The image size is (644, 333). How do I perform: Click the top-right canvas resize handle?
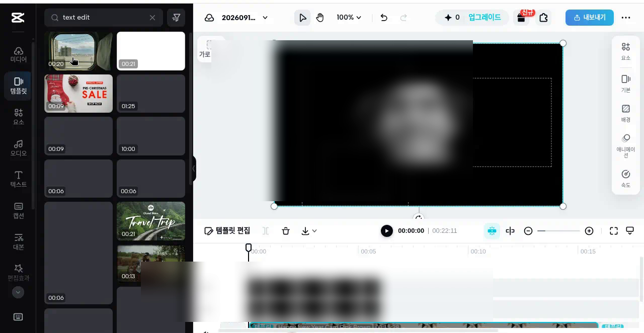click(563, 43)
